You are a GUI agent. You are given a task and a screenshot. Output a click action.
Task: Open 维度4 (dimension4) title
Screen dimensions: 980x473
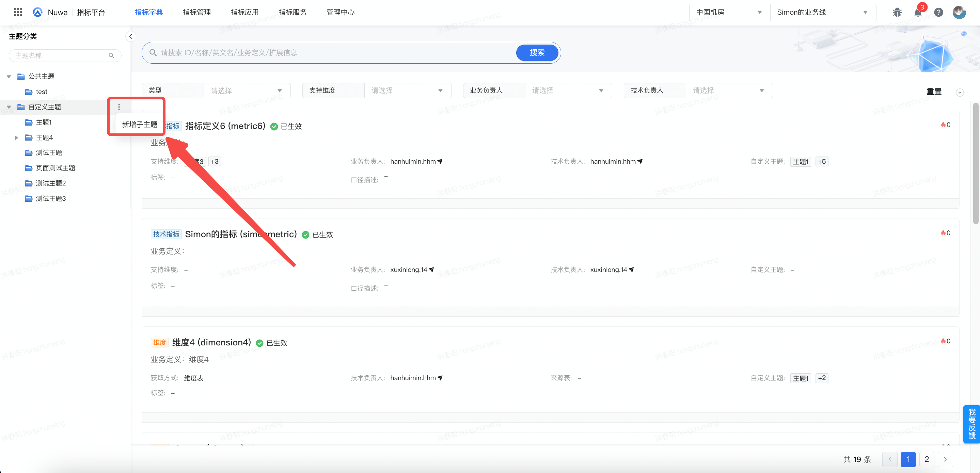tap(211, 342)
